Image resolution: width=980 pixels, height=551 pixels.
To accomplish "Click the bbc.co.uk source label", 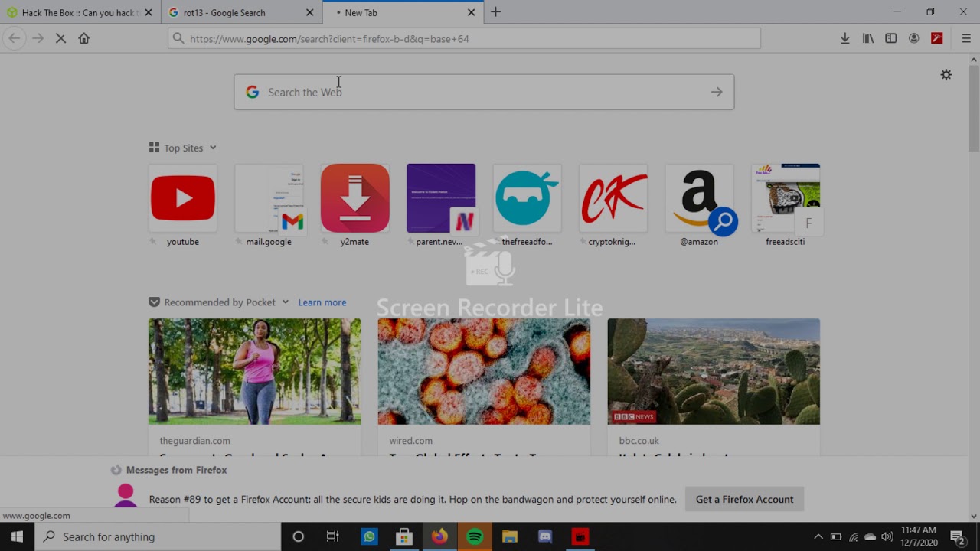I will pos(639,441).
